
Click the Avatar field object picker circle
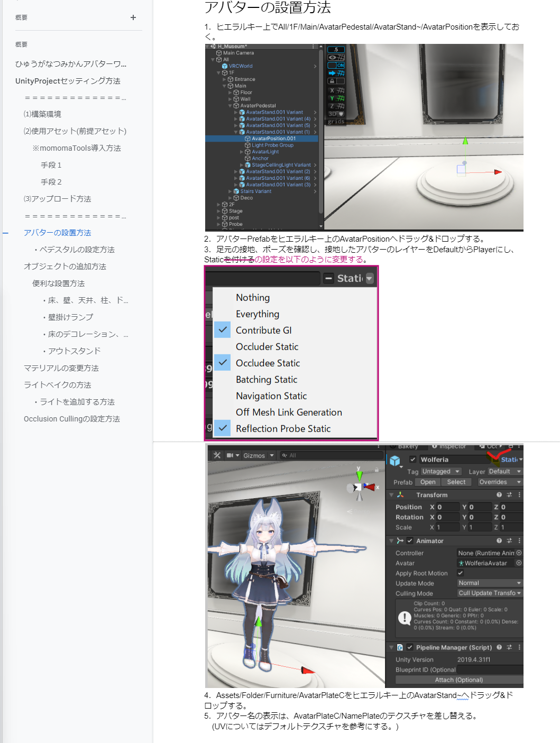click(519, 563)
